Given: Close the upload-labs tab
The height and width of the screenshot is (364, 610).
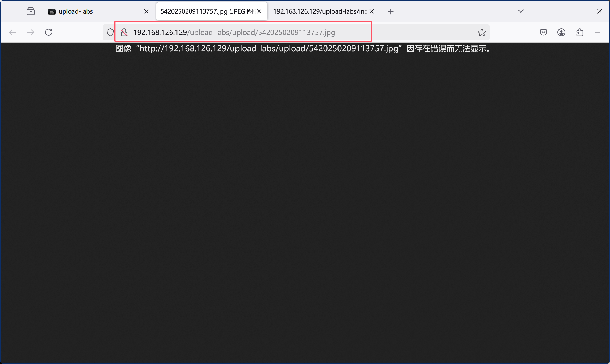Looking at the screenshot, I should pos(146,11).
